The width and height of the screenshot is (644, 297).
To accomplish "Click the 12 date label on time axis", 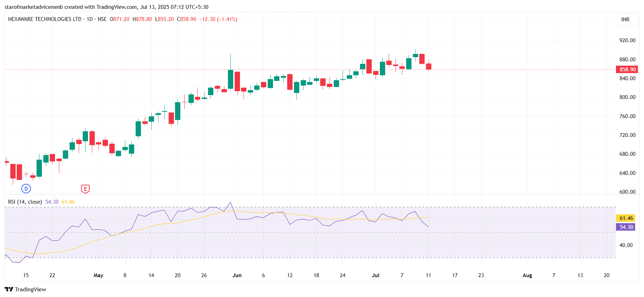I will [x=290, y=275].
